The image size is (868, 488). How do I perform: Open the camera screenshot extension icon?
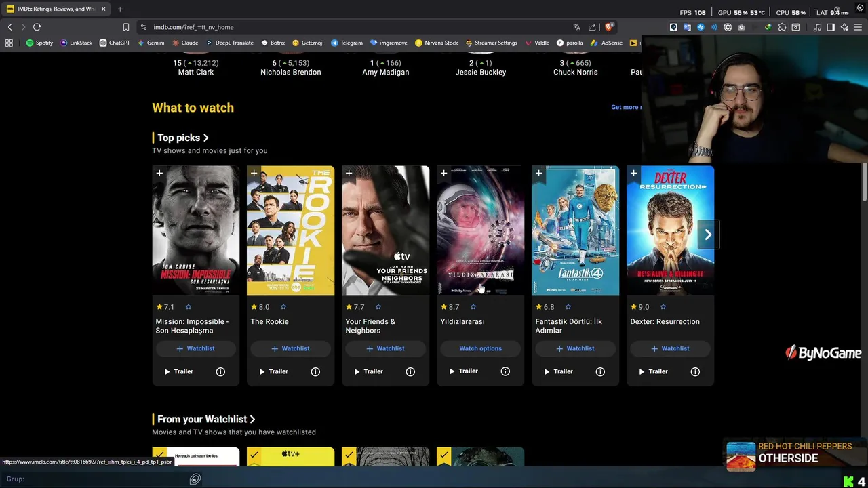pyautogui.click(x=741, y=27)
